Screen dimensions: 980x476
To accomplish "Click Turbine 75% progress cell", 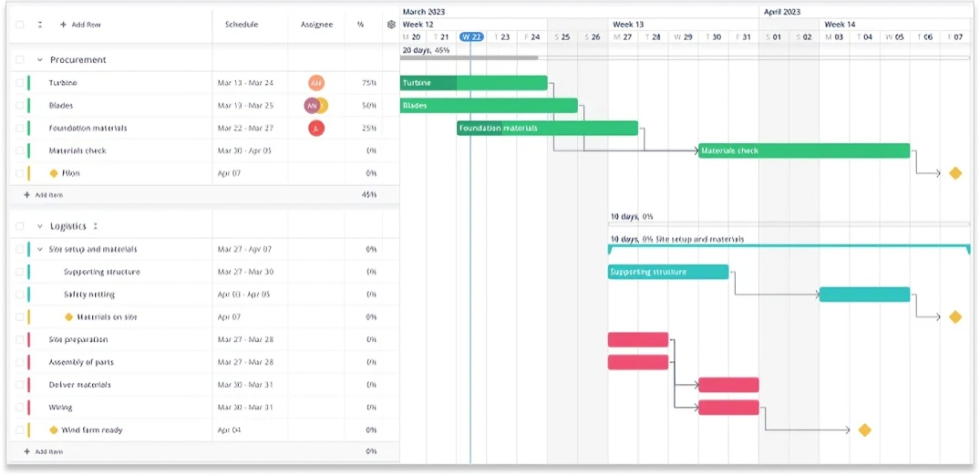I will click(368, 83).
